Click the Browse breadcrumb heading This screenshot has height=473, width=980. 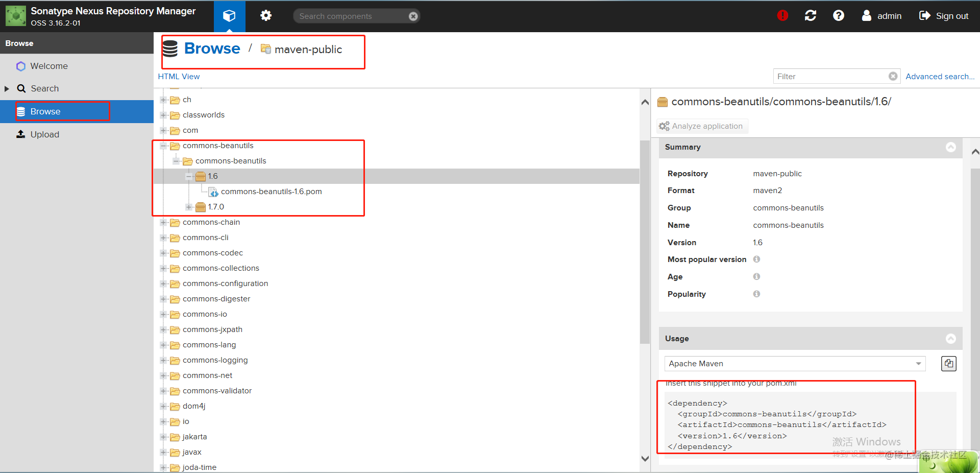coord(212,49)
